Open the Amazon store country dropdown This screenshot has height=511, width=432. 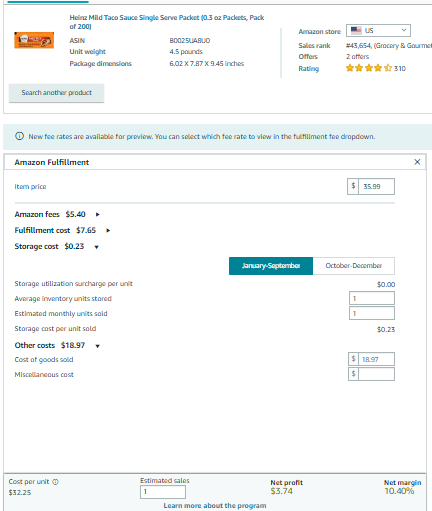pyautogui.click(x=378, y=30)
